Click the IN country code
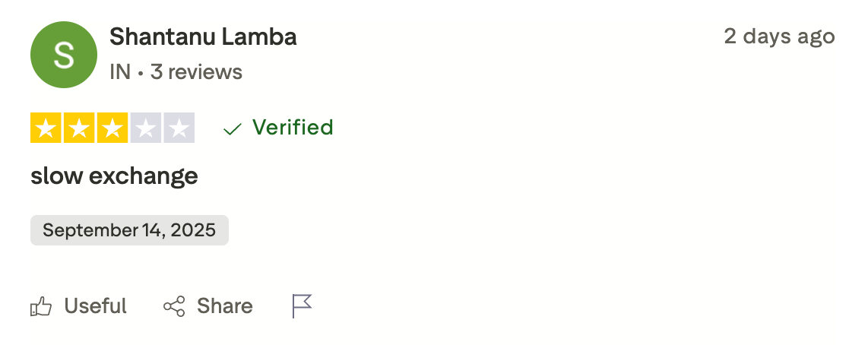868x345 pixels. click(120, 72)
